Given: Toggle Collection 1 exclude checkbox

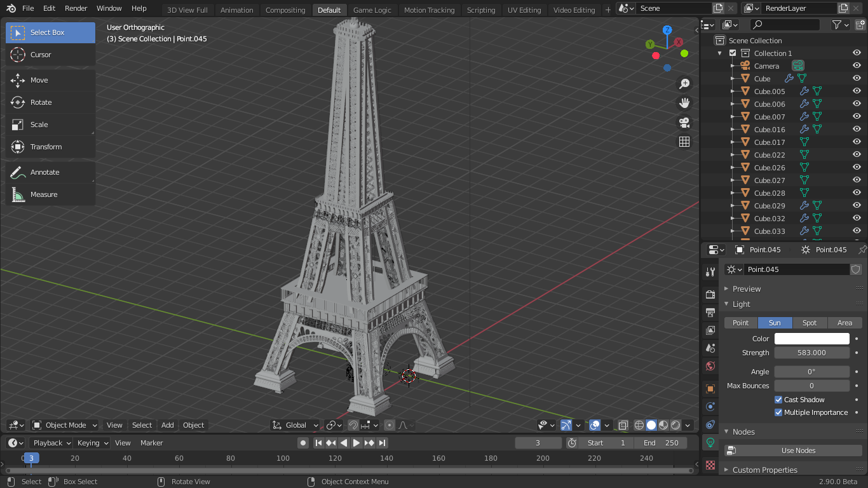Looking at the screenshot, I should (x=733, y=53).
